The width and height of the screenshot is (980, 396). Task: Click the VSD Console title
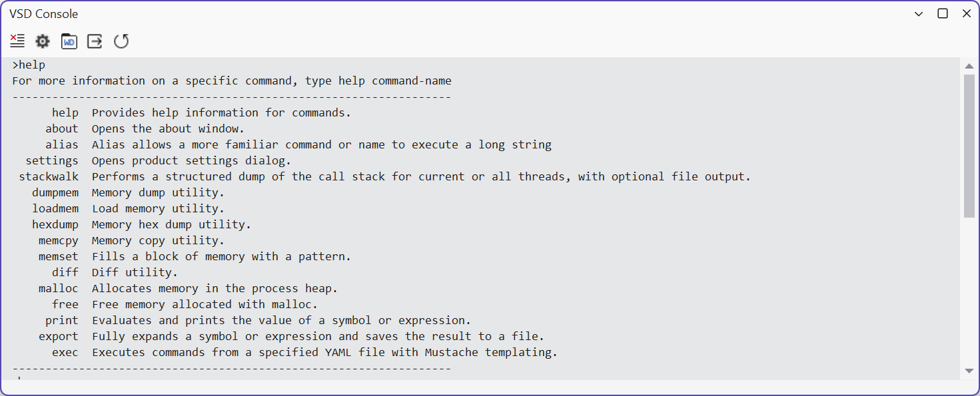[x=44, y=14]
